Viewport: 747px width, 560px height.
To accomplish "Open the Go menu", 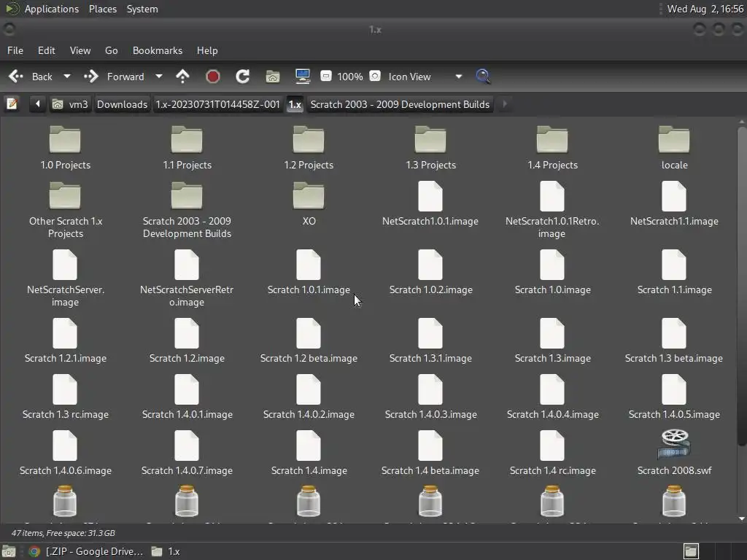I will [x=111, y=50].
